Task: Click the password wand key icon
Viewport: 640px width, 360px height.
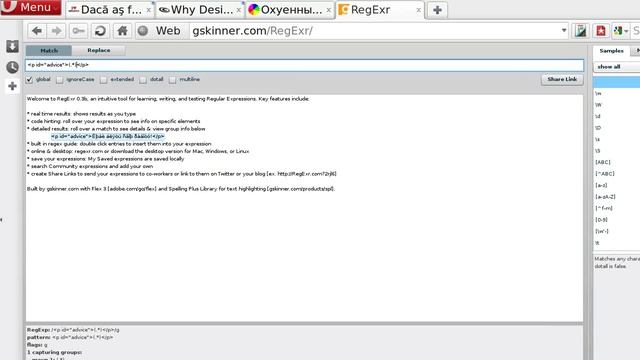Action: click(78, 31)
